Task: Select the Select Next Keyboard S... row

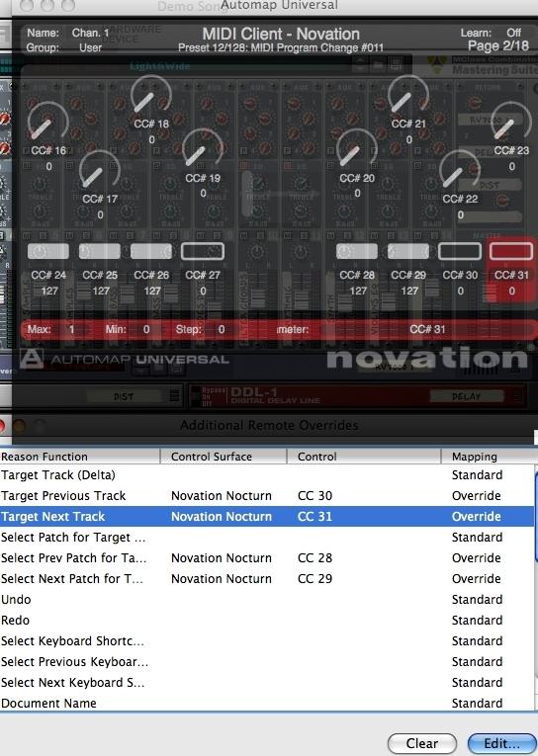Action: coord(267,682)
